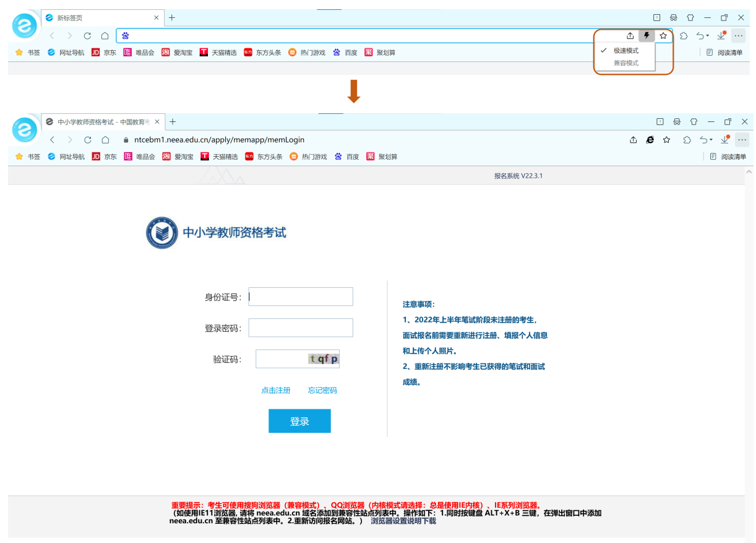
Task: Click the lightning speed-mode icon in 新标签页 window
Action: 646,36
